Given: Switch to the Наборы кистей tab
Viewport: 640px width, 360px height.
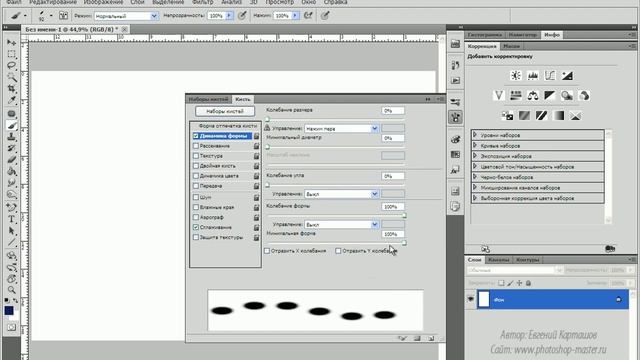Looking at the screenshot, I should pos(209,99).
